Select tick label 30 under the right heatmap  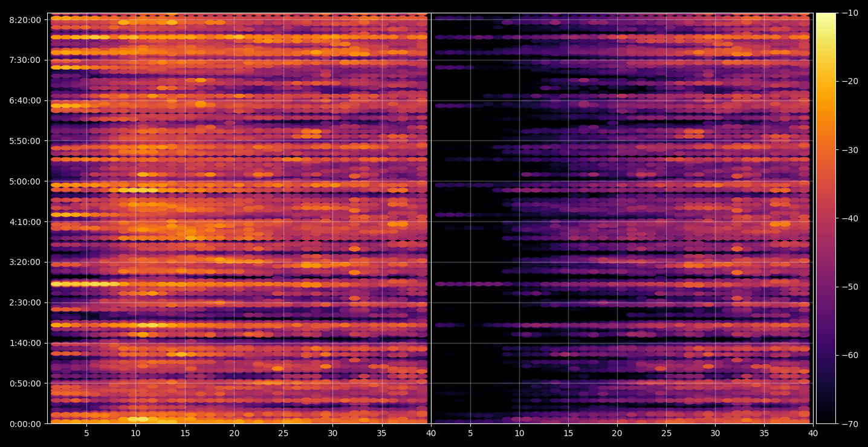(x=715, y=433)
